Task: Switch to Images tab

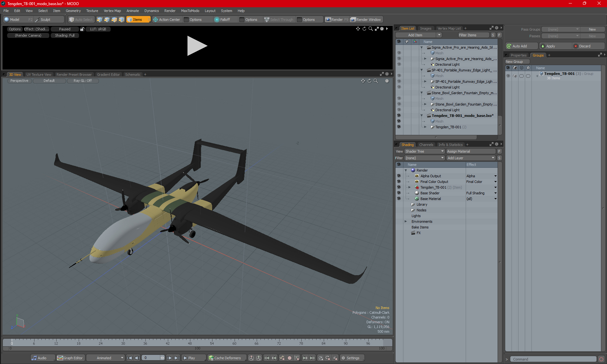Action: point(426,28)
